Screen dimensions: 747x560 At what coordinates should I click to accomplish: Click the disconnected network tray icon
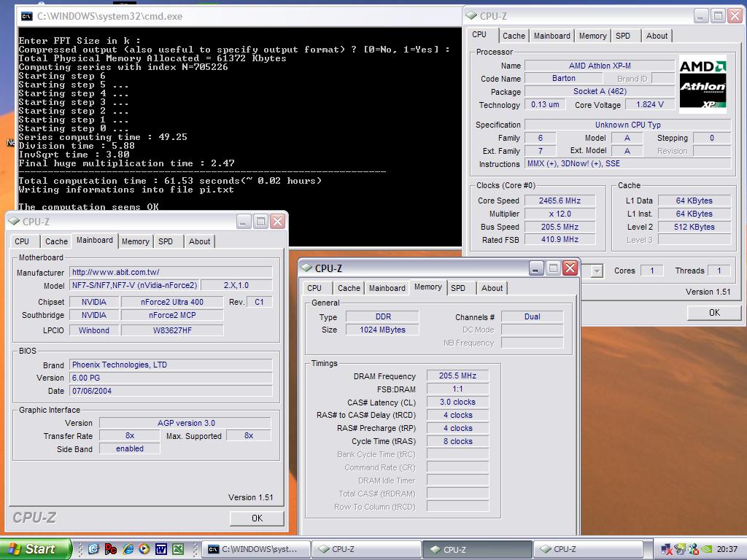(x=667, y=550)
